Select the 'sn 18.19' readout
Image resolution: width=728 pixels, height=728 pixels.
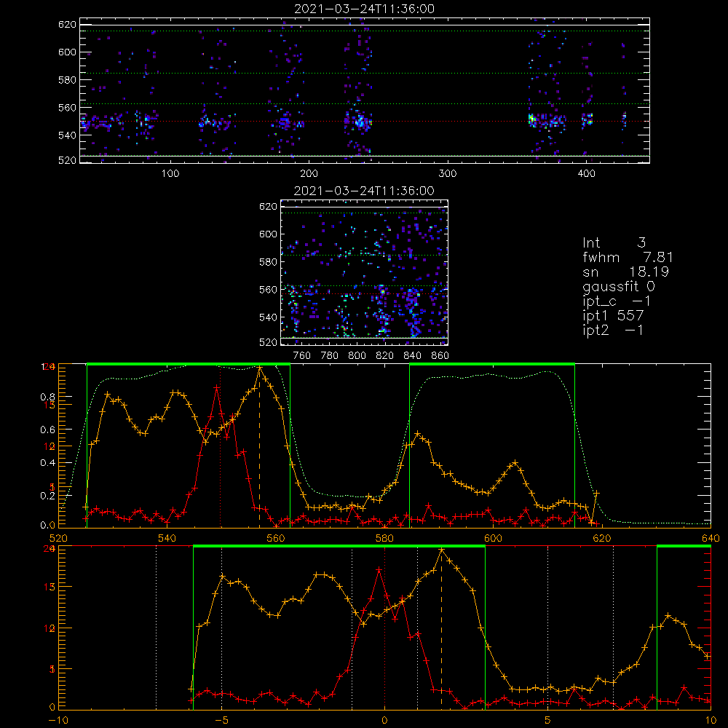(625, 272)
